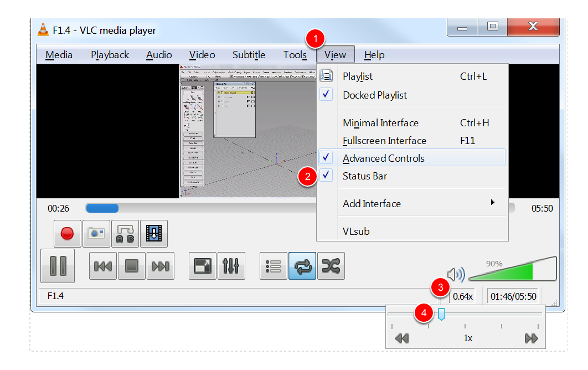Click the red Record button
The height and width of the screenshot is (370, 588).
point(68,233)
